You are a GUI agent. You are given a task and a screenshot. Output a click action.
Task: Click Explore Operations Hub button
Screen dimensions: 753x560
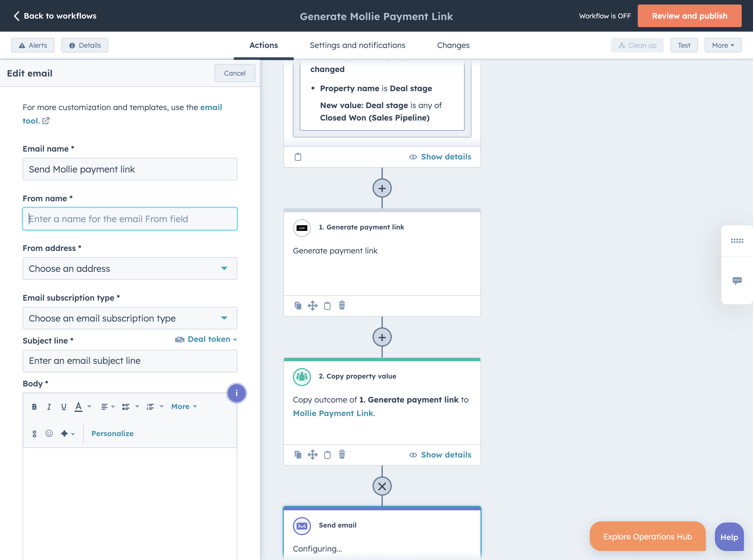[x=648, y=537]
